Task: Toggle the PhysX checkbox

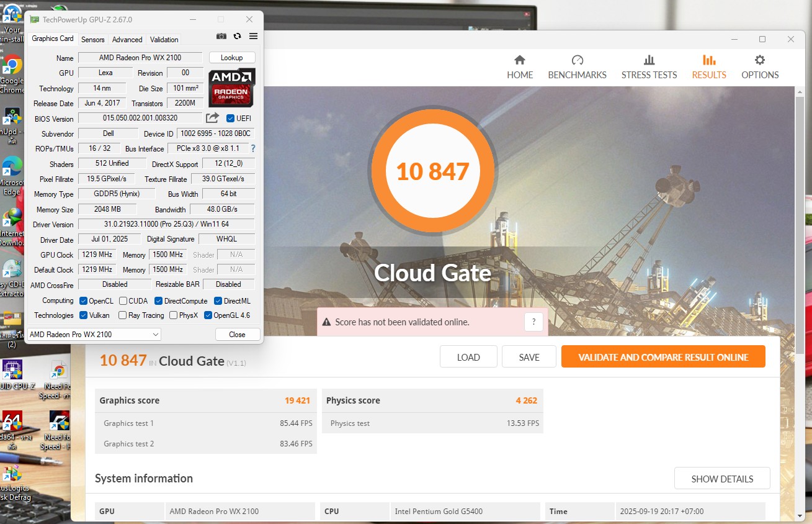Action: (173, 315)
